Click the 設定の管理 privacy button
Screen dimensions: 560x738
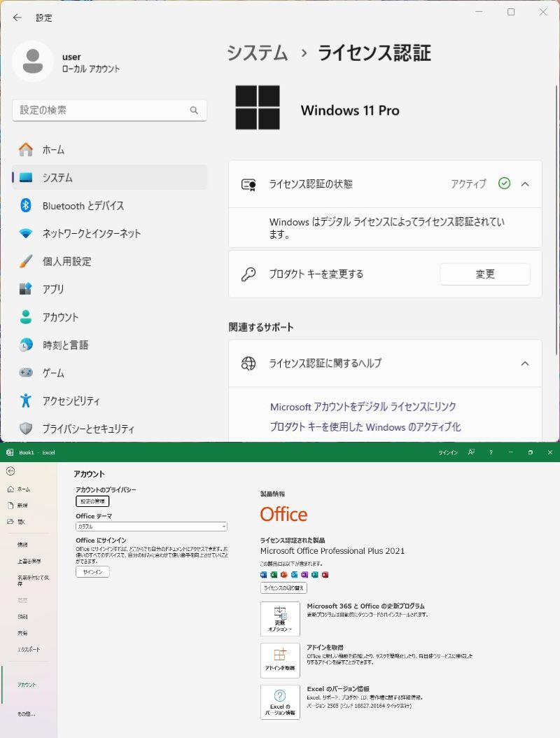[x=92, y=502]
